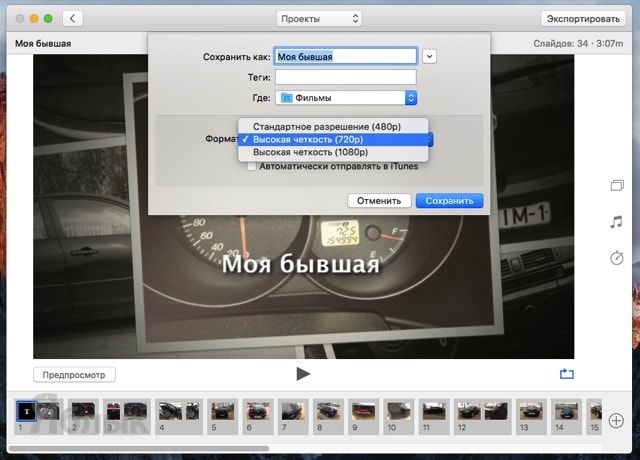
Task: Click the Моя бывшая title on preview
Action: tap(301, 263)
